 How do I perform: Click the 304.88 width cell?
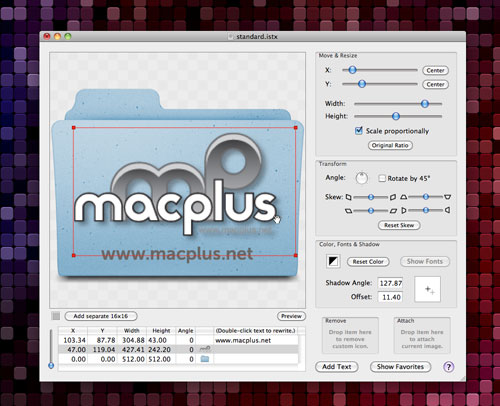click(x=132, y=340)
